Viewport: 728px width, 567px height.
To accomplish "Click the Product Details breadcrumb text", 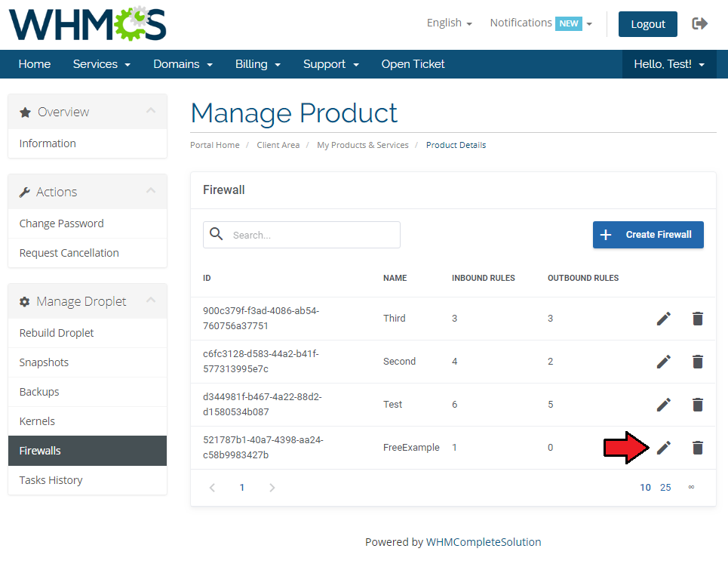I will [x=456, y=145].
